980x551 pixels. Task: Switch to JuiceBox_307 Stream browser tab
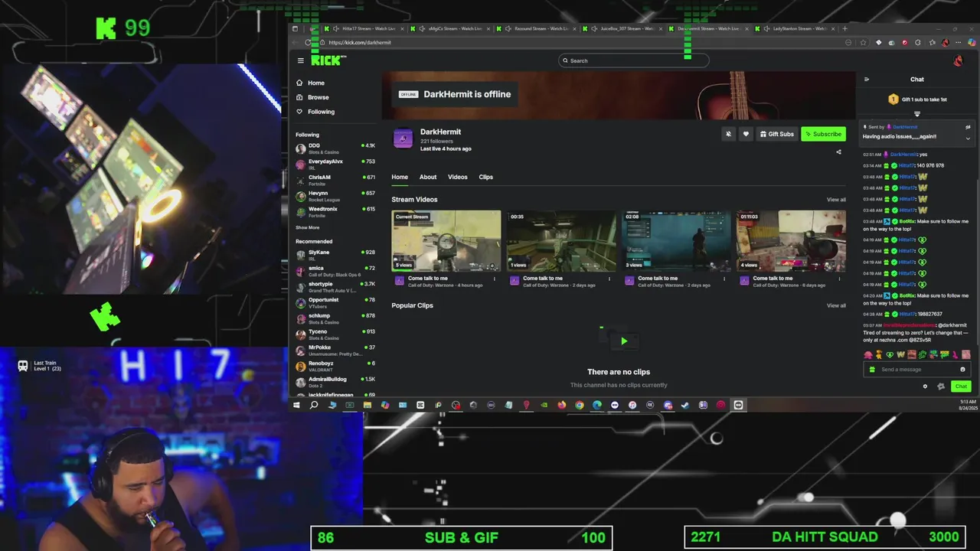[622, 28]
